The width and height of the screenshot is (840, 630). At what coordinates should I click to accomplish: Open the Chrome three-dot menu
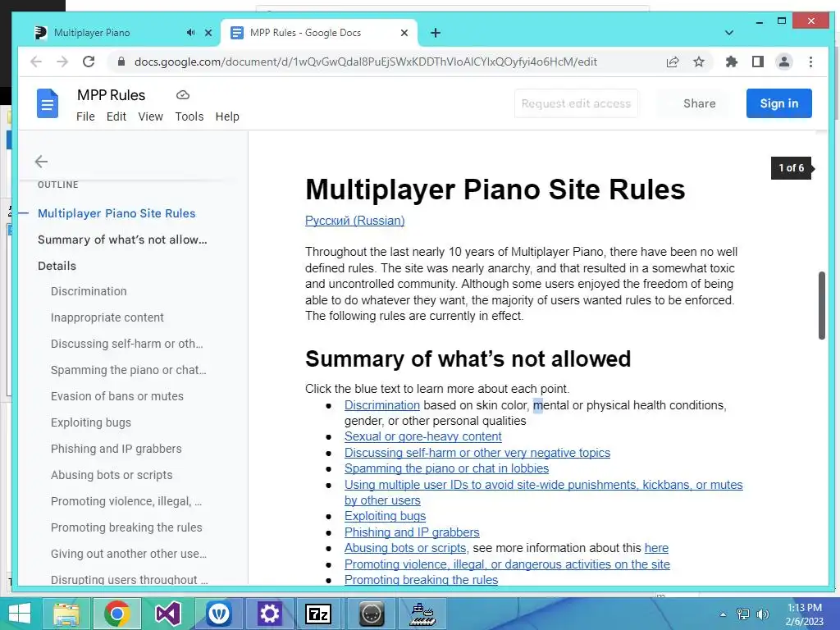click(x=810, y=62)
